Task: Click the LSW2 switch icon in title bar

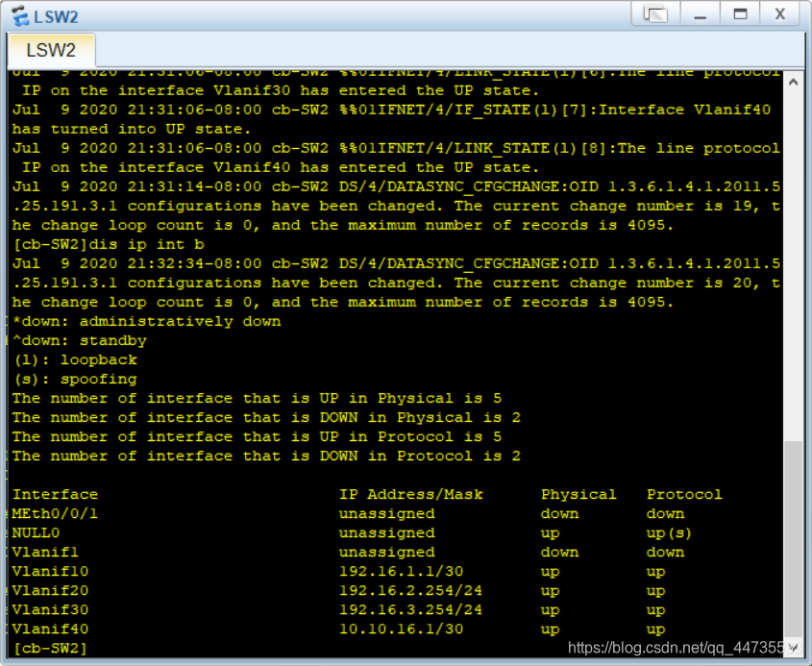Action: [x=19, y=15]
